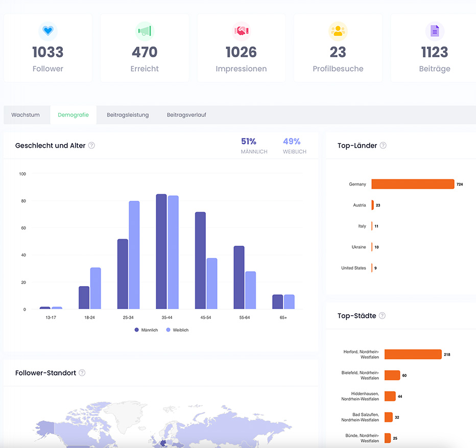Click the Bünde bar in Top-Städte
This screenshot has height=448, width=476.
[388, 438]
